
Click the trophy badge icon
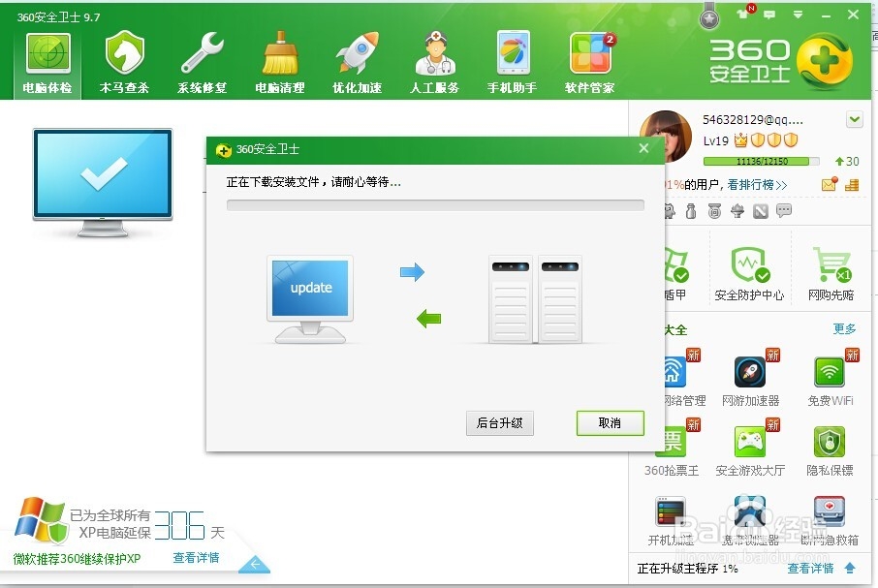pyautogui.click(x=737, y=211)
